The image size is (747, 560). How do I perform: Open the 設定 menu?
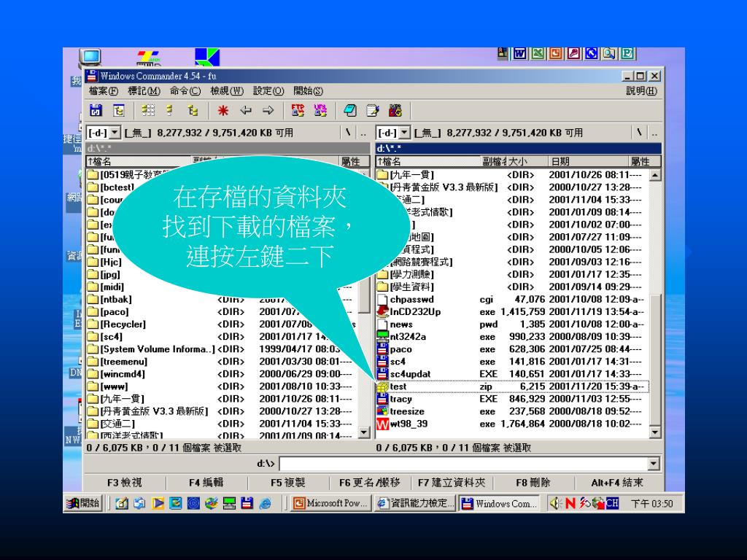(x=268, y=90)
